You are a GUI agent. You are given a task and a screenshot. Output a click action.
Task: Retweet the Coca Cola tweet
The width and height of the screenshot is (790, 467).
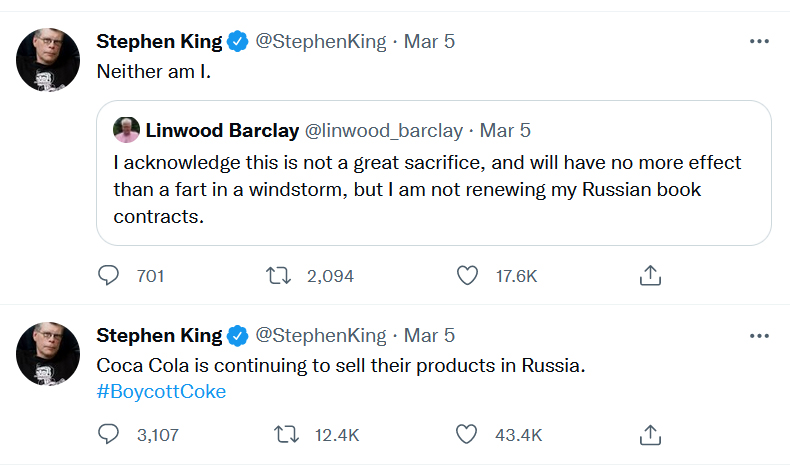click(x=286, y=434)
